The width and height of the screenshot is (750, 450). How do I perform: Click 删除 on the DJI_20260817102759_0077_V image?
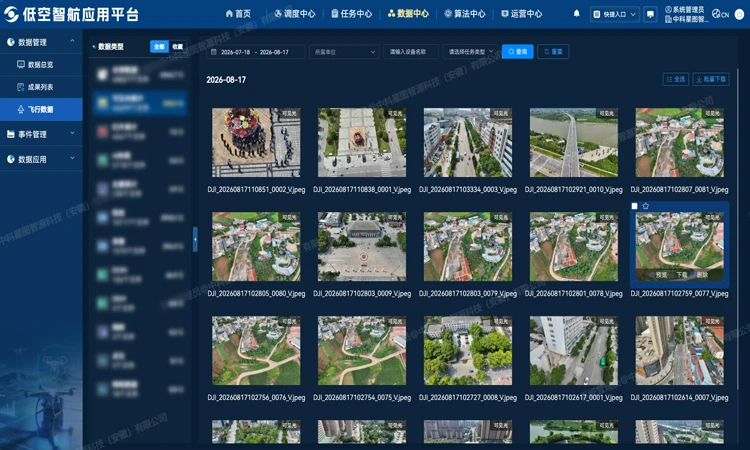(700, 275)
